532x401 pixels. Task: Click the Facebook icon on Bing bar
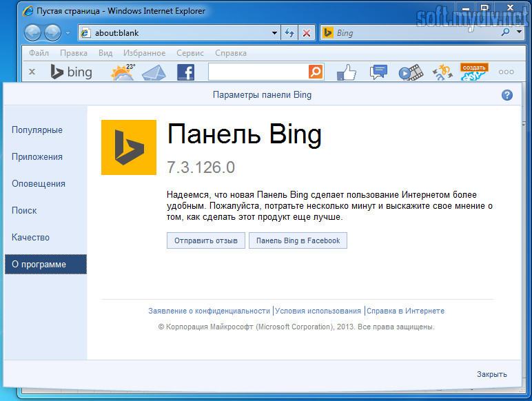coord(185,72)
